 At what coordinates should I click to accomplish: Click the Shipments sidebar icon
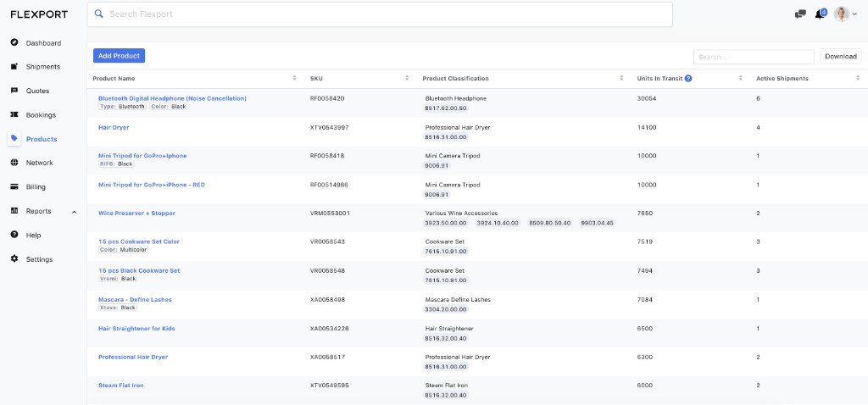(14, 66)
